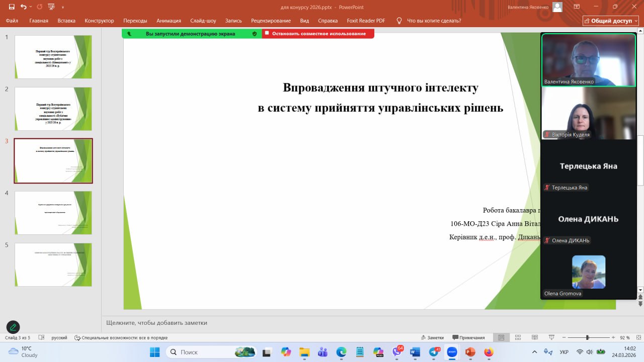Toggle the Заметки notes pane button
Screen dimensions: 644x362
432,337
